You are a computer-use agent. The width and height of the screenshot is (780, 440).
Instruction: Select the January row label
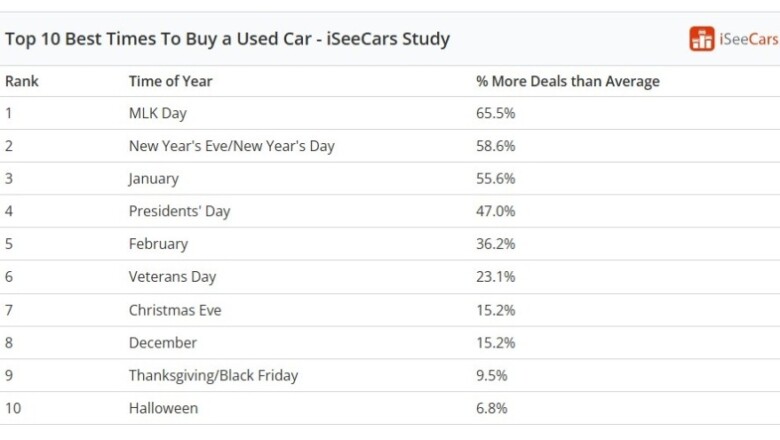[x=154, y=179]
